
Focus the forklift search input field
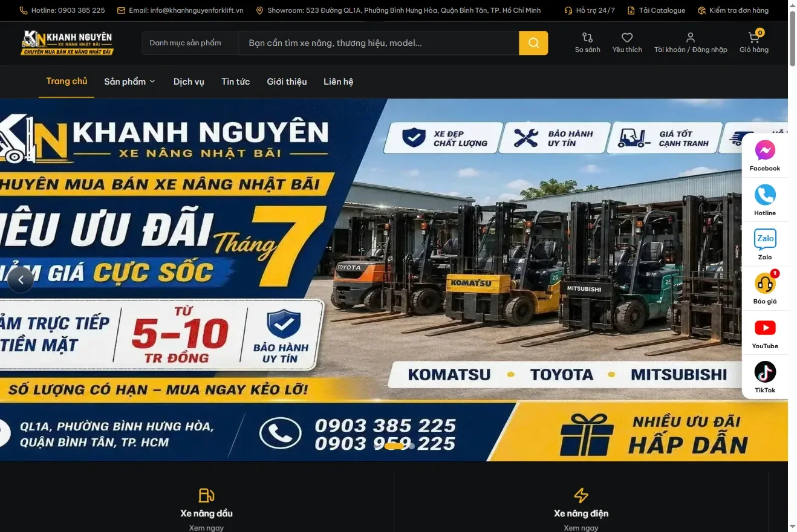coord(379,43)
